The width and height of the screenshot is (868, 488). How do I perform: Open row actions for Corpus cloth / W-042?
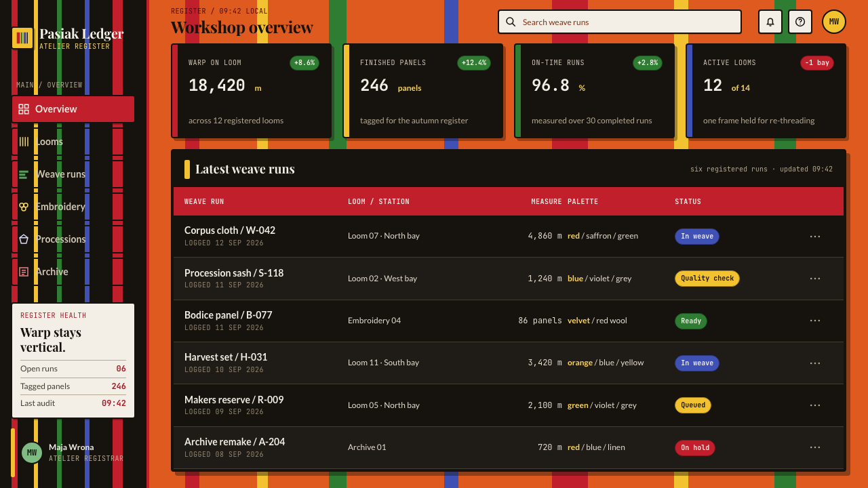(x=815, y=237)
